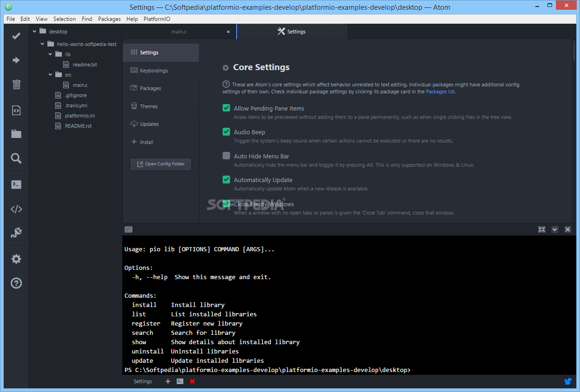Click the new project file-code icon
This screenshot has width=580, height=392.
click(x=16, y=110)
